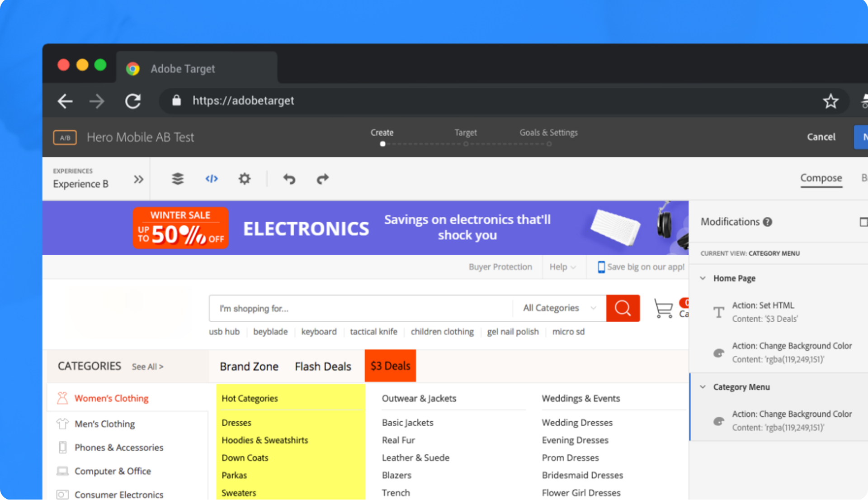Click the mobile app phone icon
Viewport: 868px width, 500px height.
tap(601, 267)
